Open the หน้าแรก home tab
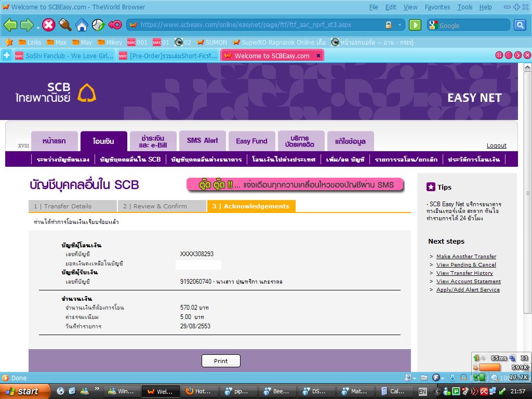This screenshot has height=399, width=532. point(54,141)
